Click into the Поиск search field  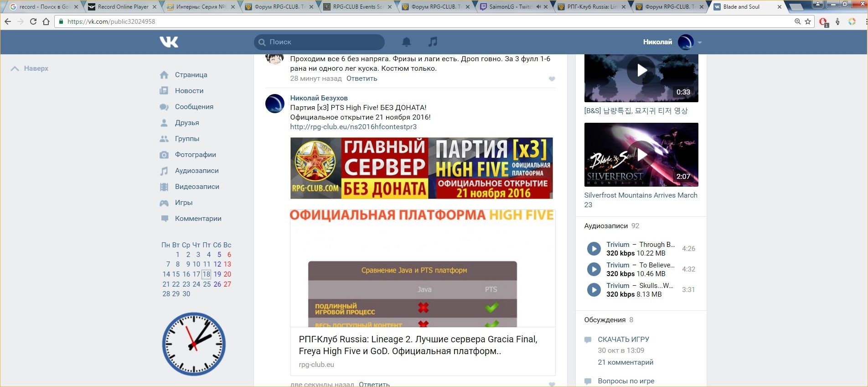click(319, 42)
